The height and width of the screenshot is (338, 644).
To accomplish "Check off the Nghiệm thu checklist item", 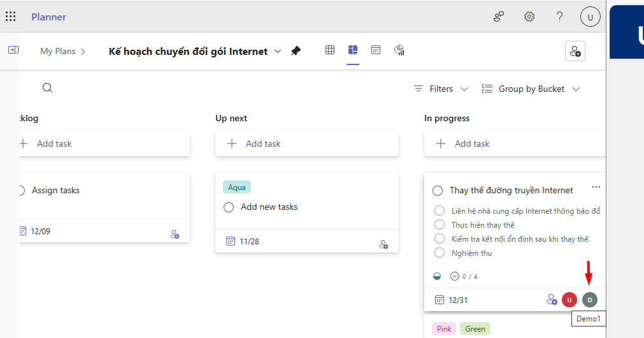I will [x=439, y=253].
